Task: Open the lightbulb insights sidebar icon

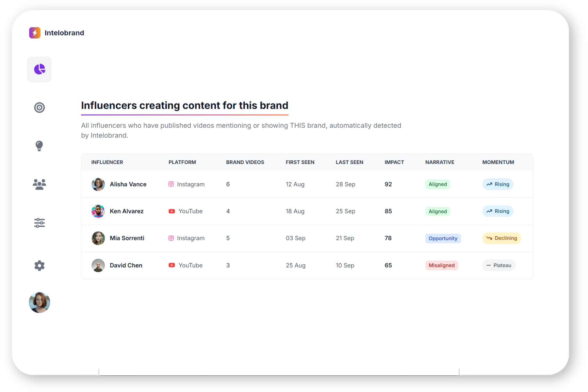Action: (x=39, y=146)
